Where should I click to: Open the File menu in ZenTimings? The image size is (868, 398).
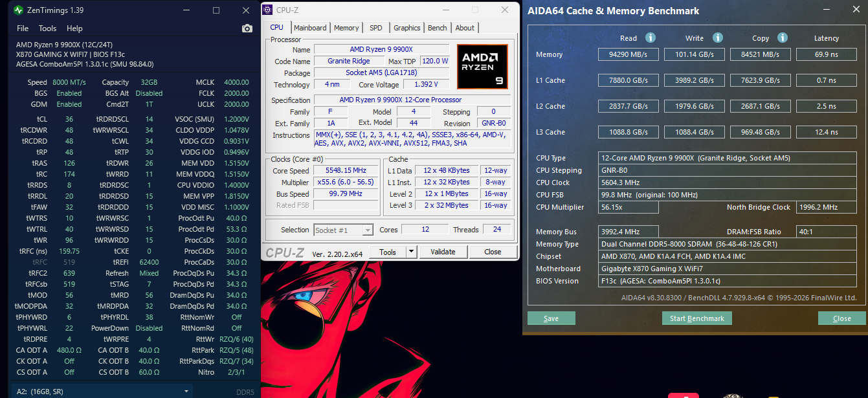[x=23, y=28]
